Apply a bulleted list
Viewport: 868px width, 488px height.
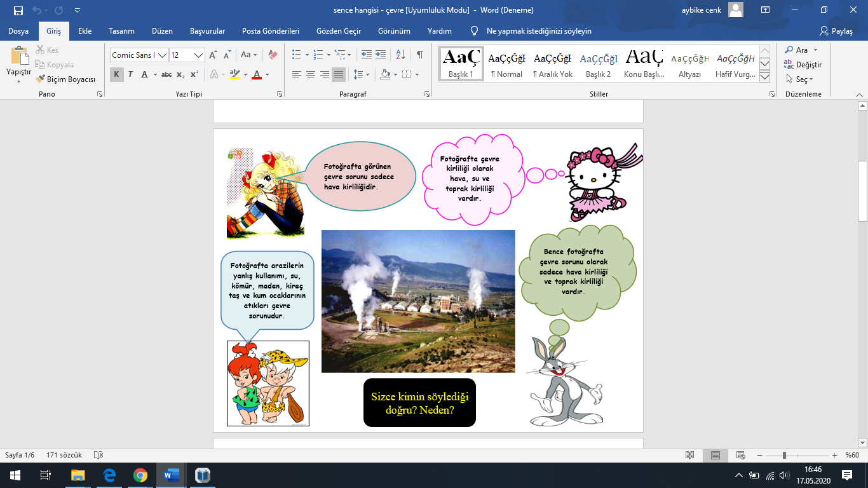pos(296,55)
